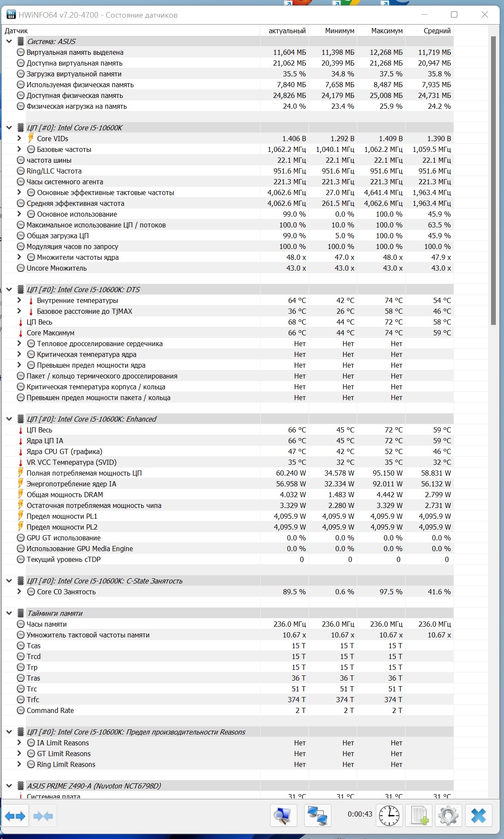This screenshot has width=504, height=839.
Task: Open the monitor with magnifier summary button
Action: point(283,816)
